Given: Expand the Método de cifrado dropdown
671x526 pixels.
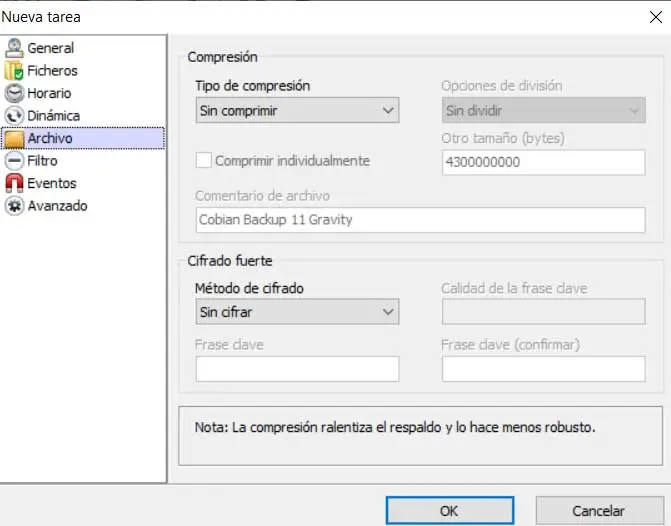Looking at the screenshot, I should pyautogui.click(x=297, y=313).
